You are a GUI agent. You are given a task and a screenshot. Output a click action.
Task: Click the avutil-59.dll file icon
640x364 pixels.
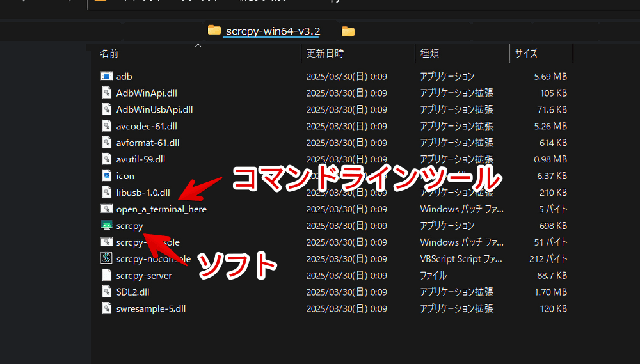(106, 159)
